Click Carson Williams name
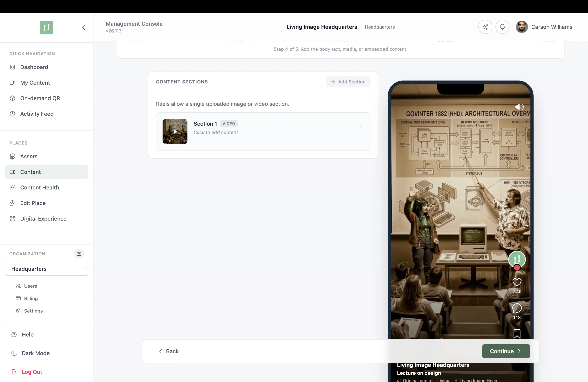The width and height of the screenshot is (588, 382). (x=552, y=27)
